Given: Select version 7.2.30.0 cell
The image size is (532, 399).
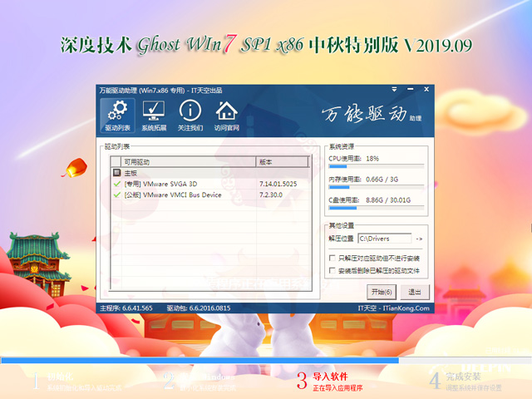Looking at the screenshot, I should click(271, 195).
